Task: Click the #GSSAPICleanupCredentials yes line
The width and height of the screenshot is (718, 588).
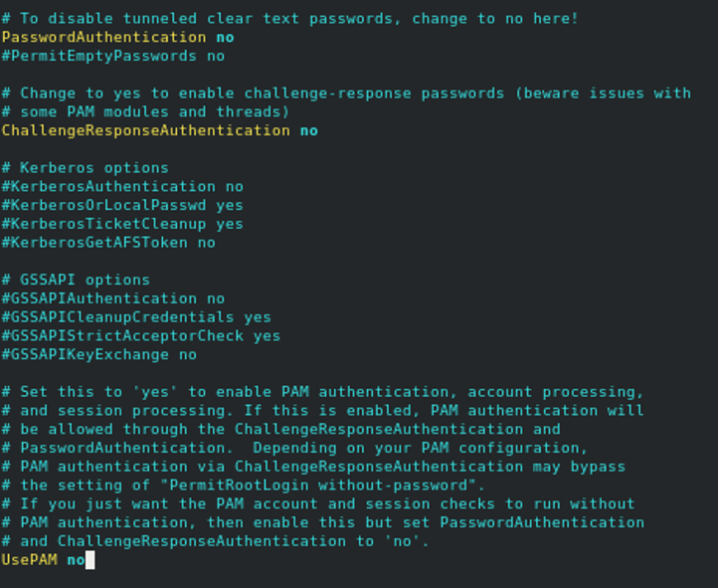Action: pos(136,317)
